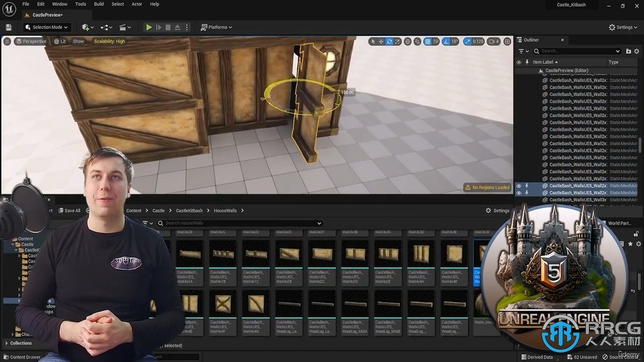Open Content Browser Settings
The height and width of the screenshot is (362, 644).
tap(498, 211)
